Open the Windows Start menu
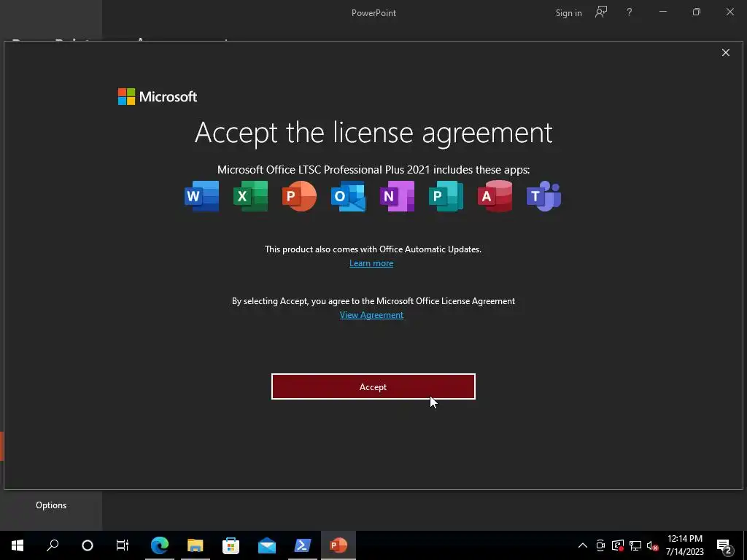The height and width of the screenshot is (560, 747). pos(18,545)
